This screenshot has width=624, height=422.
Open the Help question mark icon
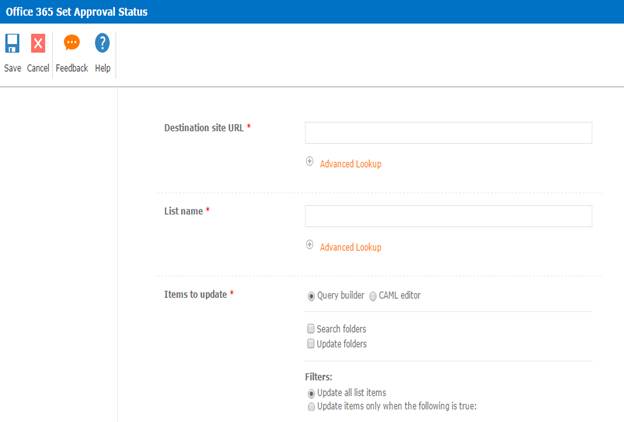click(102, 44)
